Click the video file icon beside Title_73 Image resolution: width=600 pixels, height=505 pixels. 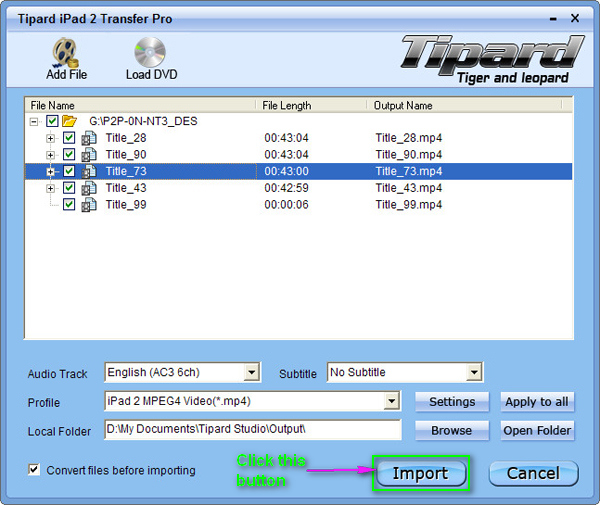pyautogui.click(x=89, y=171)
